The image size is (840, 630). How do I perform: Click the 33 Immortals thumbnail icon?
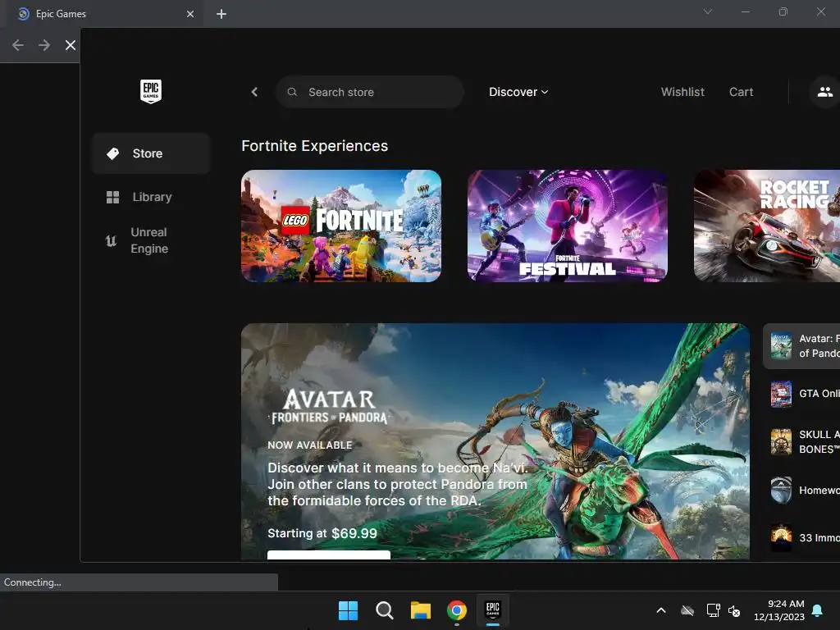(x=781, y=537)
